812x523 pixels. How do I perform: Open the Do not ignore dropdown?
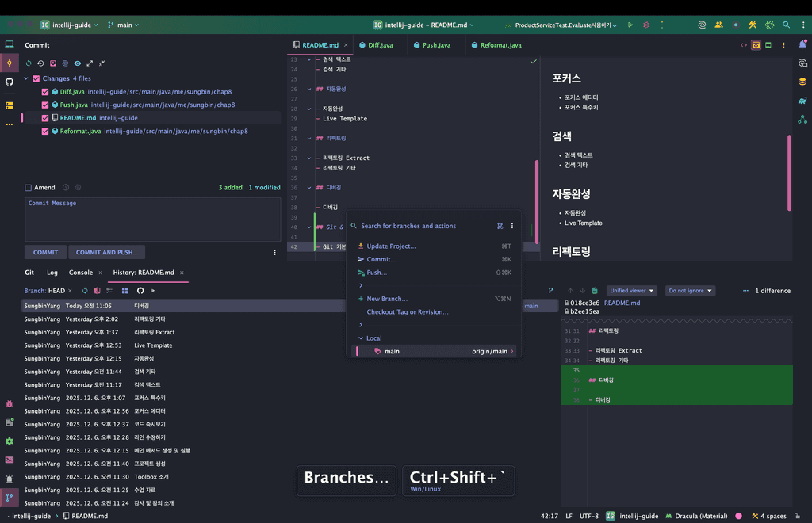(x=690, y=291)
